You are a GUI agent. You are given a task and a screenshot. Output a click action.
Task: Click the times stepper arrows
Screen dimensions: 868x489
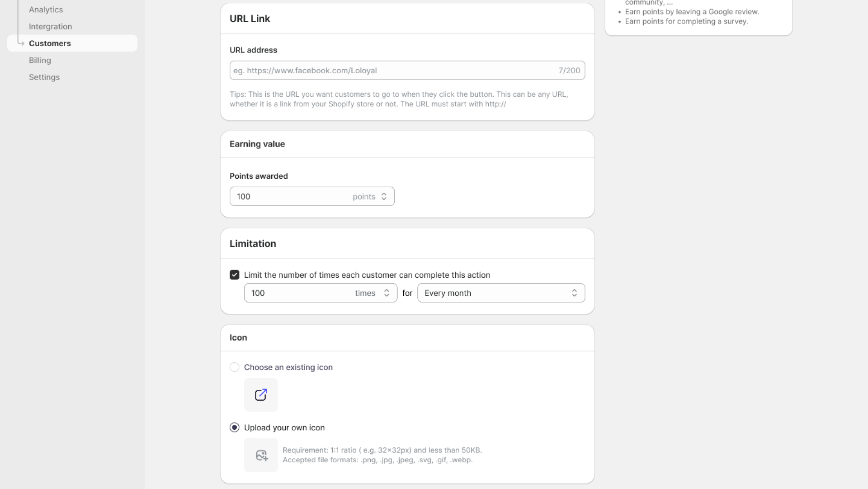pos(387,293)
